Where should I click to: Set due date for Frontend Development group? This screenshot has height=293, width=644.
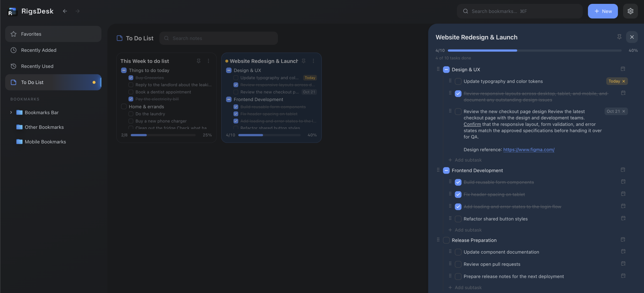click(623, 170)
